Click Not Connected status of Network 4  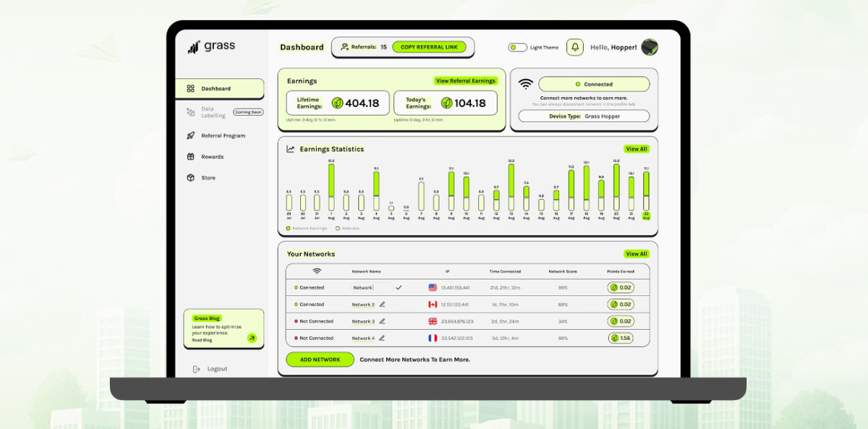click(x=314, y=338)
